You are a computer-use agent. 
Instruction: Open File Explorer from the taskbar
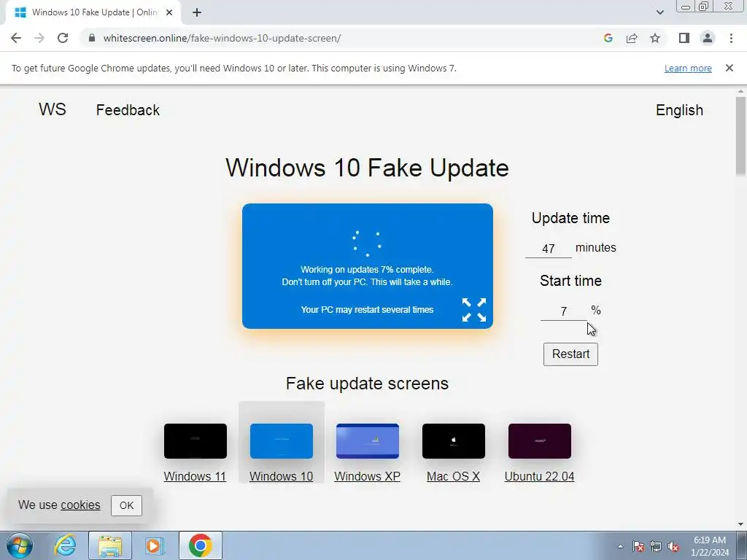coord(110,545)
